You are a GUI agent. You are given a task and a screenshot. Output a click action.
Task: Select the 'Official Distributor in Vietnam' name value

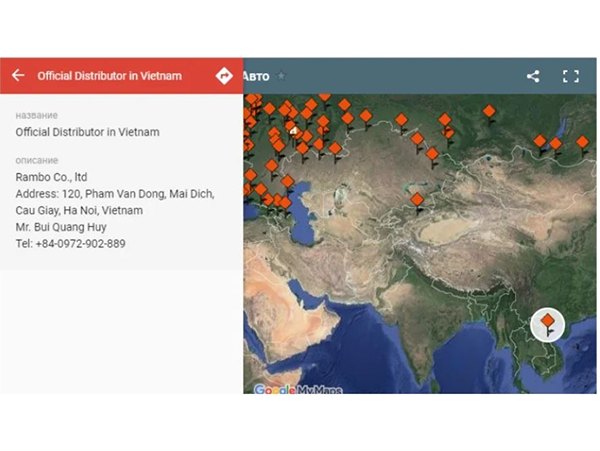87,132
